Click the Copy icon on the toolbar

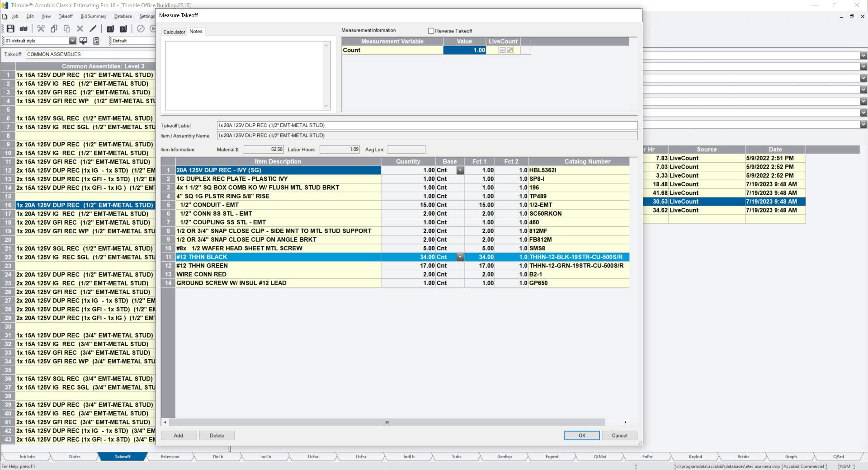(54, 28)
